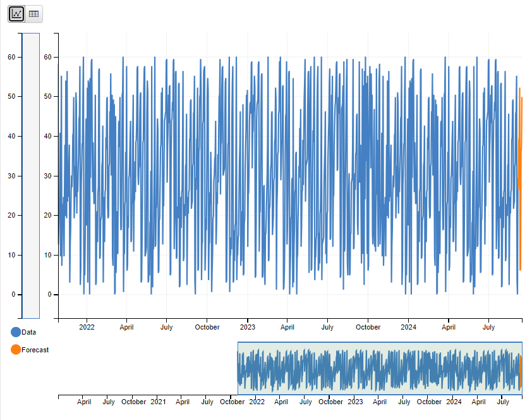Click the right edge of the overview selection
This screenshot has height=420, width=532.
point(522,368)
